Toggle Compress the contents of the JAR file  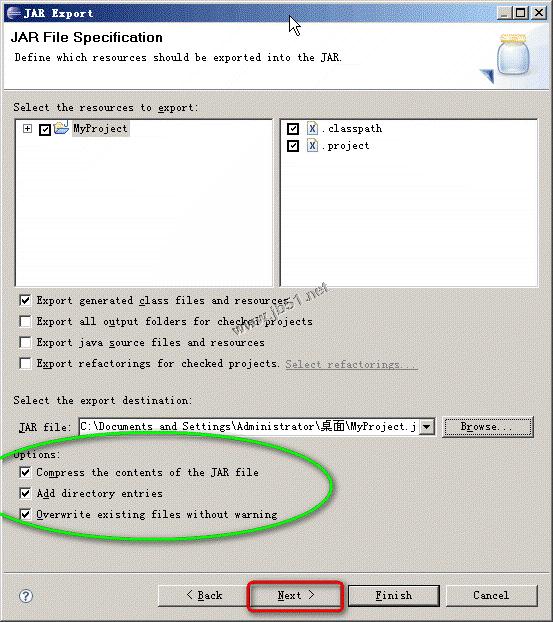point(25,472)
